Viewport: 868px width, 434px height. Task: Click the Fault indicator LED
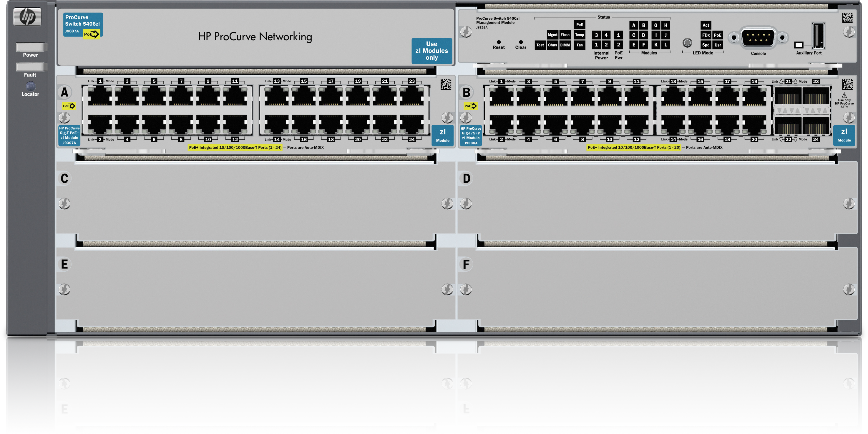[30, 67]
